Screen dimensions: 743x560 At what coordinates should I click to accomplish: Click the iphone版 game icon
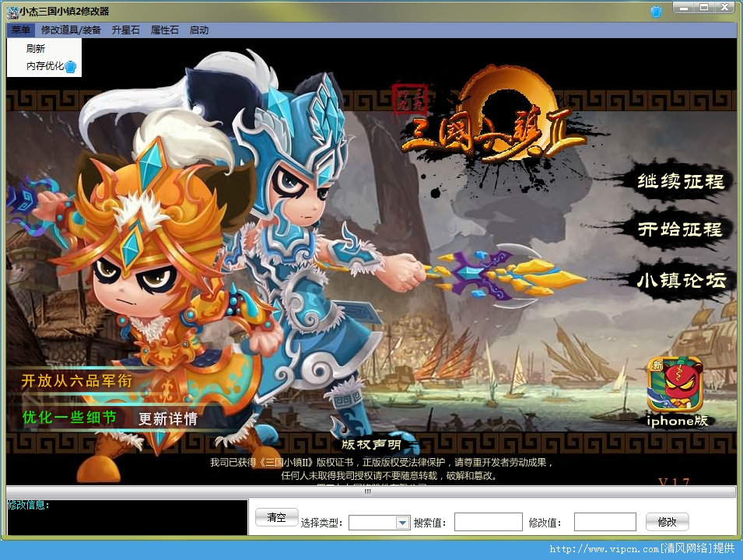coord(676,384)
